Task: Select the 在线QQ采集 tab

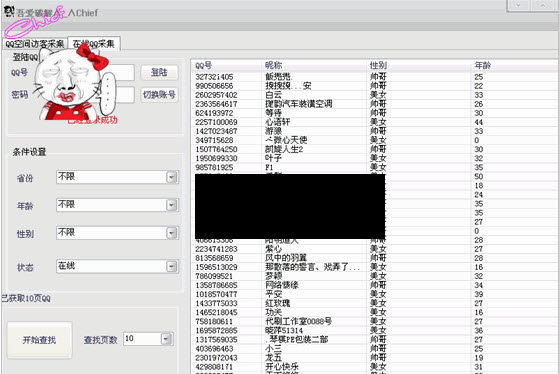Action: (94, 43)
